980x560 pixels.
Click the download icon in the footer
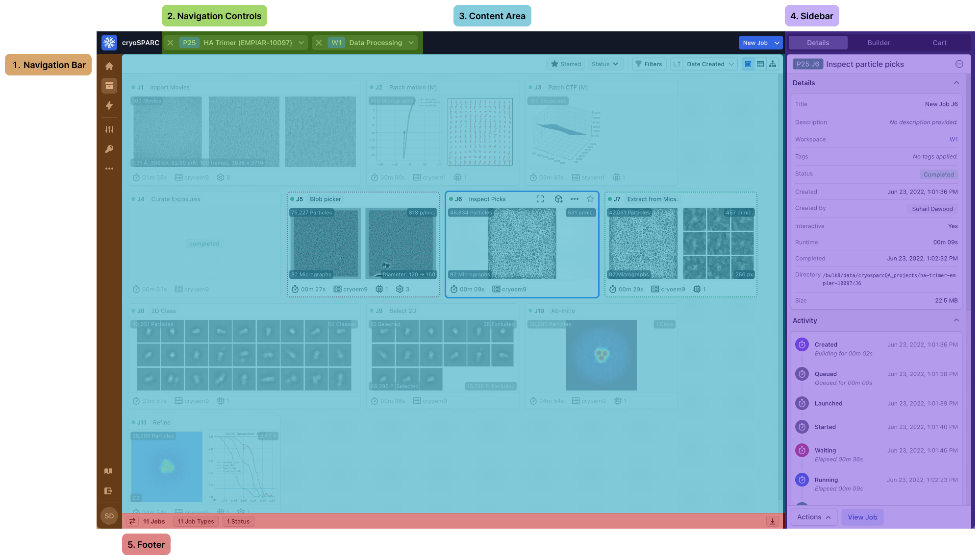[773, 521]
